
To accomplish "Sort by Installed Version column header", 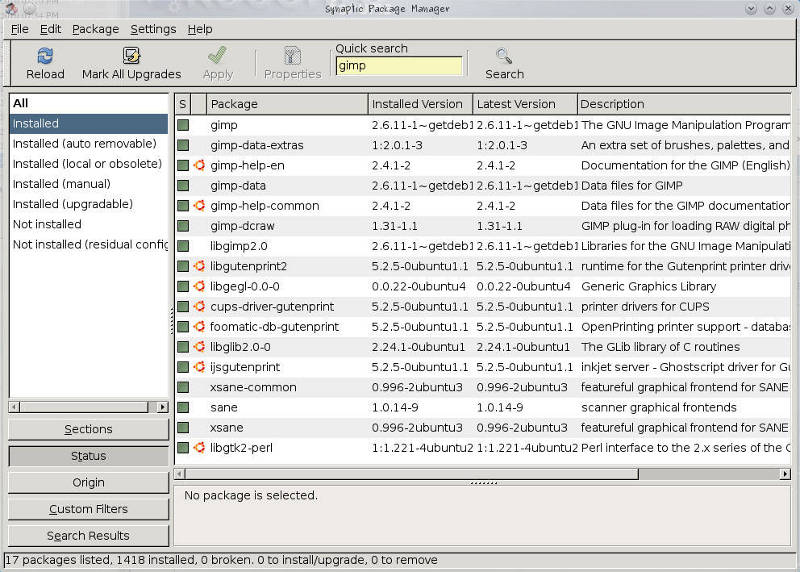I will click(418, 104).
